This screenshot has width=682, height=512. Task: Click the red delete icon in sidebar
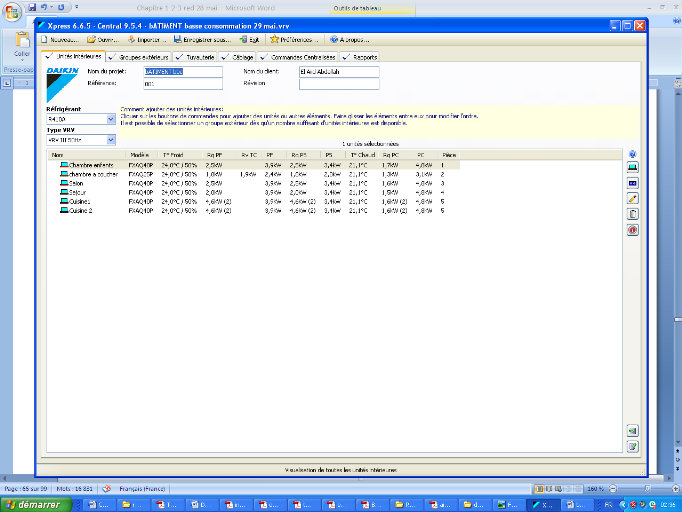click(632, 229)
